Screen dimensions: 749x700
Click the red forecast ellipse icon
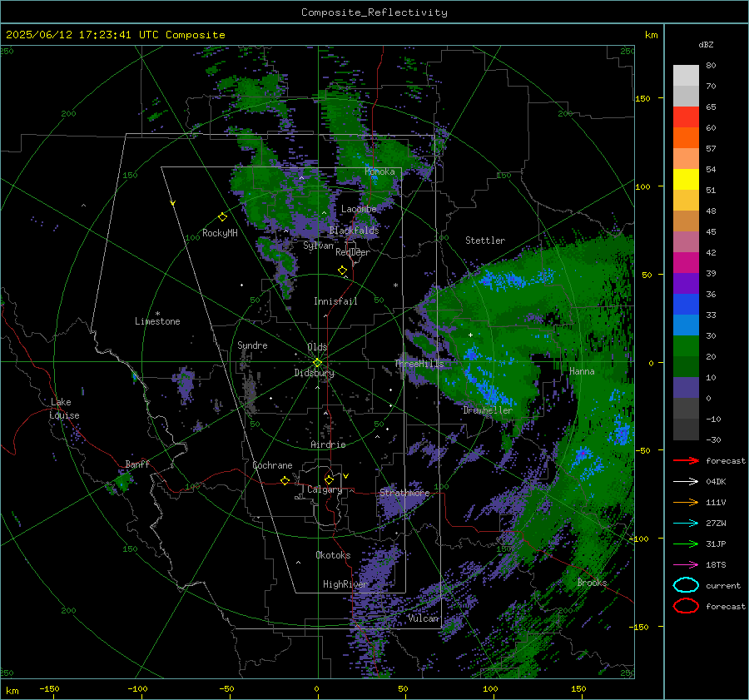pyautogui.click(x=686, y=606)
